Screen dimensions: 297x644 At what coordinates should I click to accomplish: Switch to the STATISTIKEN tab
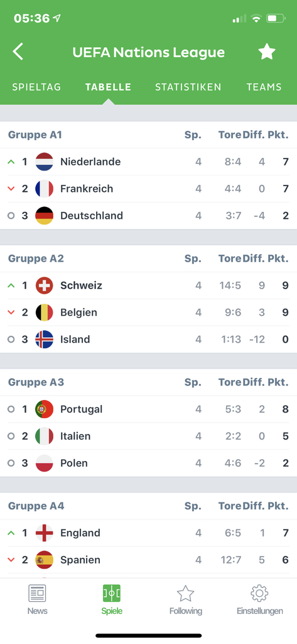pos(188,87)
